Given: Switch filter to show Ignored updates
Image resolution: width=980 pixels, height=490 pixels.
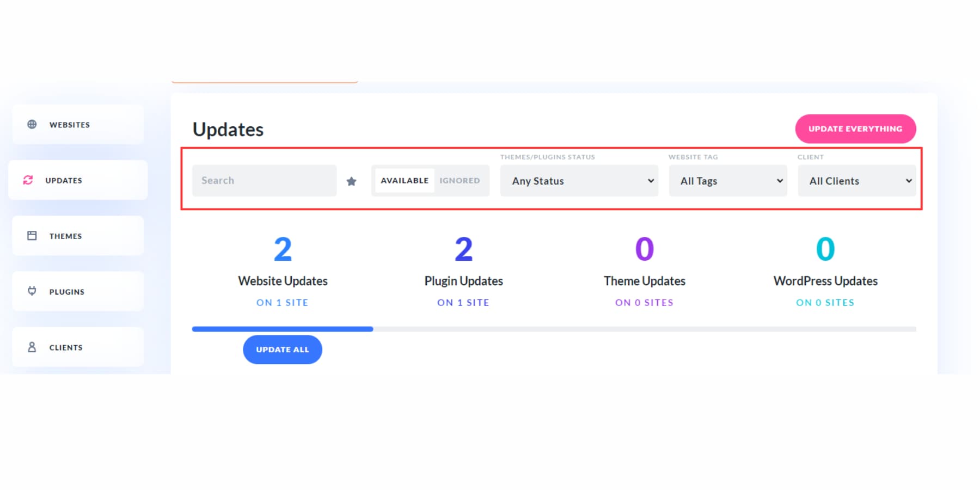Looking at the screenshot, I should 459,180.
